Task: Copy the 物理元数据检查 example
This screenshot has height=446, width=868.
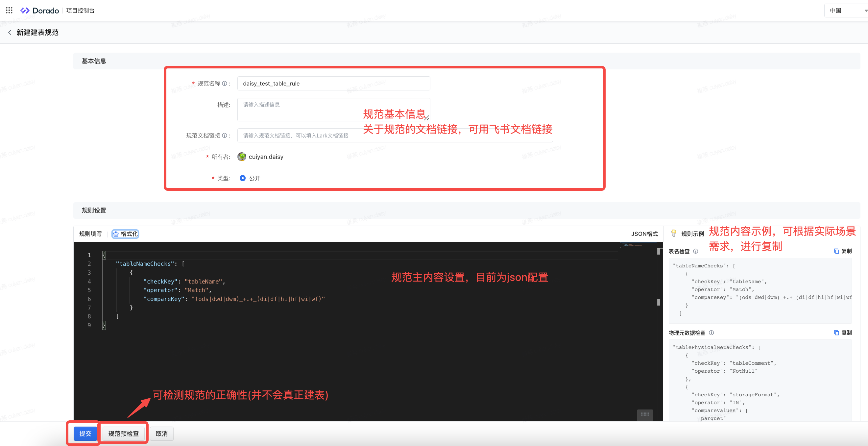Action: click(842, 333)
